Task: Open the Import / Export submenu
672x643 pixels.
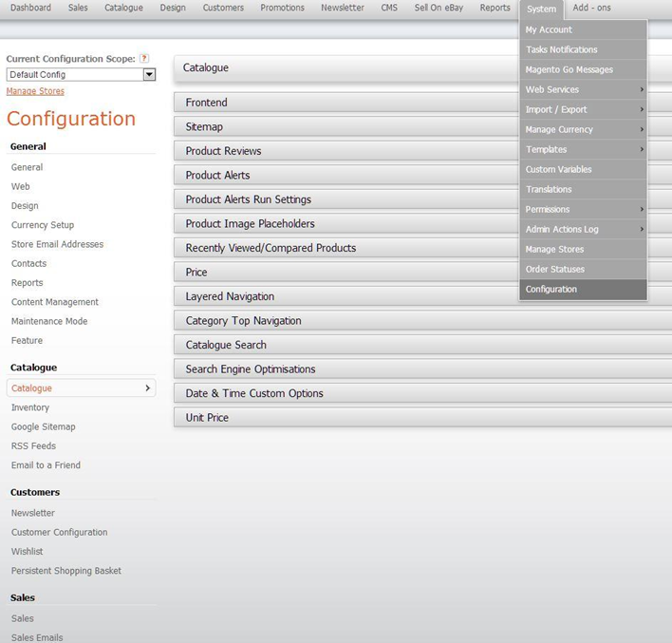Action: pyautogui.click(x=583, y=109)
